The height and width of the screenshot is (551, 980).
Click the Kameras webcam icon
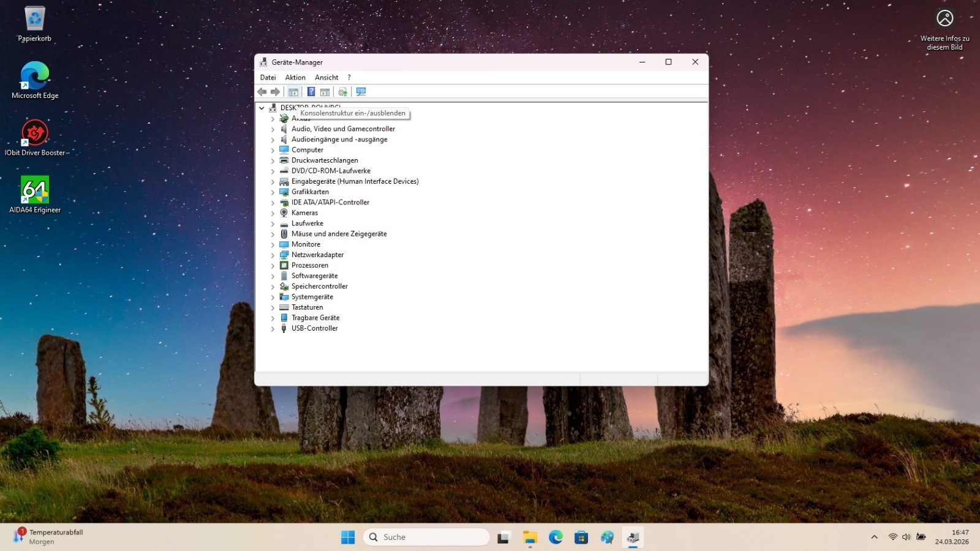[x=284, y=213]
